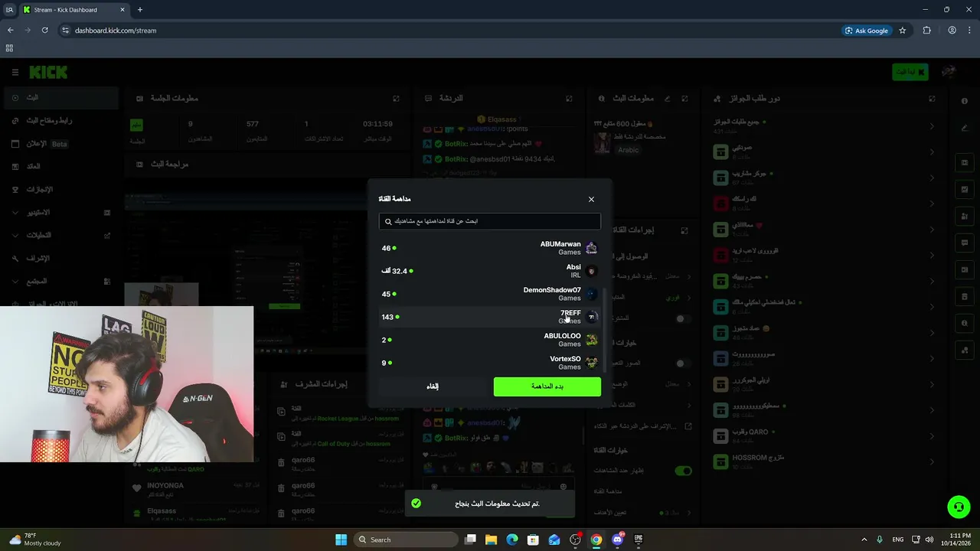Viewport: 980px width, 551px height.
Task: Close the channel raid dialog
Action: click(x=591, y=199)
